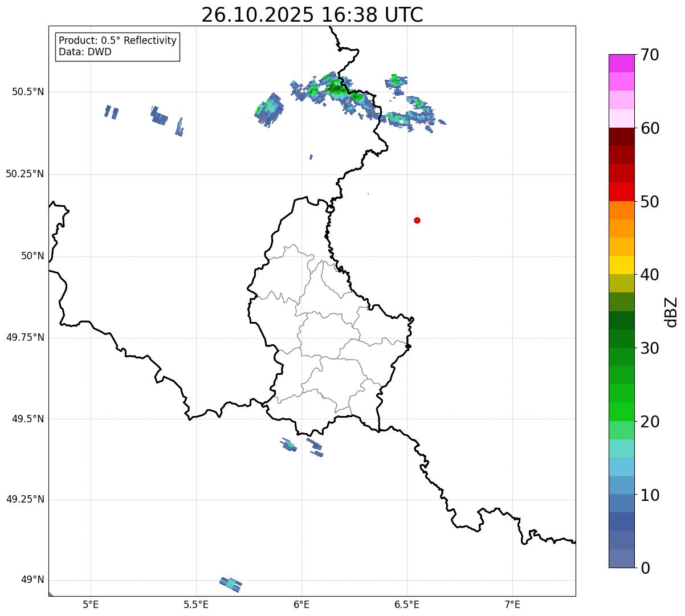Pick the palest pink colorbar segment just above 60
This screenshot has width=685, height=616.
click(622, 119)
